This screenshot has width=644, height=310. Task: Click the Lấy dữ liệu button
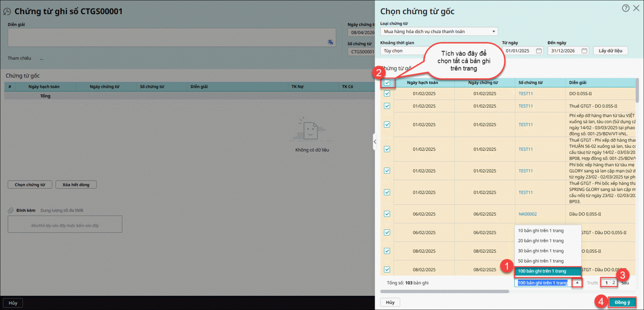pyautogui.click(x=610, y=51)
